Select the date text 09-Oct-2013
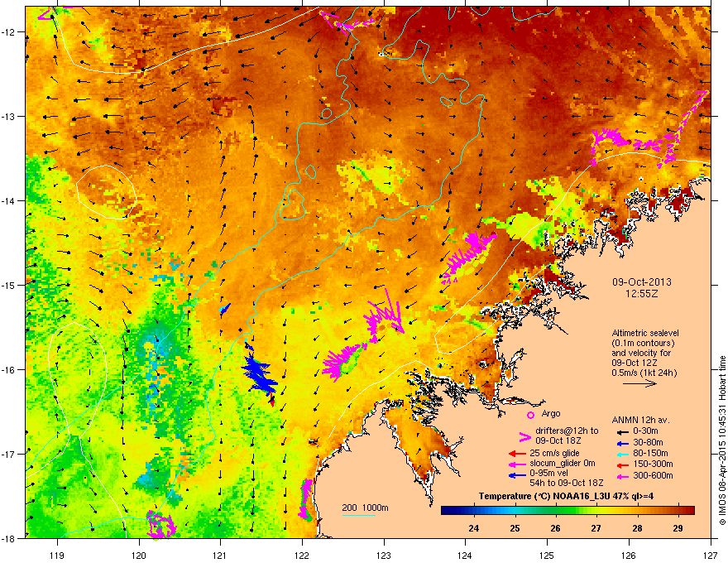The height and width of the screenshot is (563, 728). (642, 282)
